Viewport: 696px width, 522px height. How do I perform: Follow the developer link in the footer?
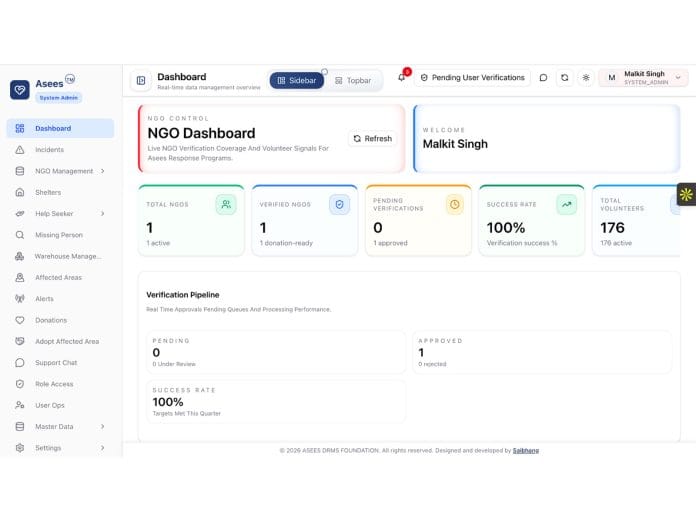pos(526,451)
